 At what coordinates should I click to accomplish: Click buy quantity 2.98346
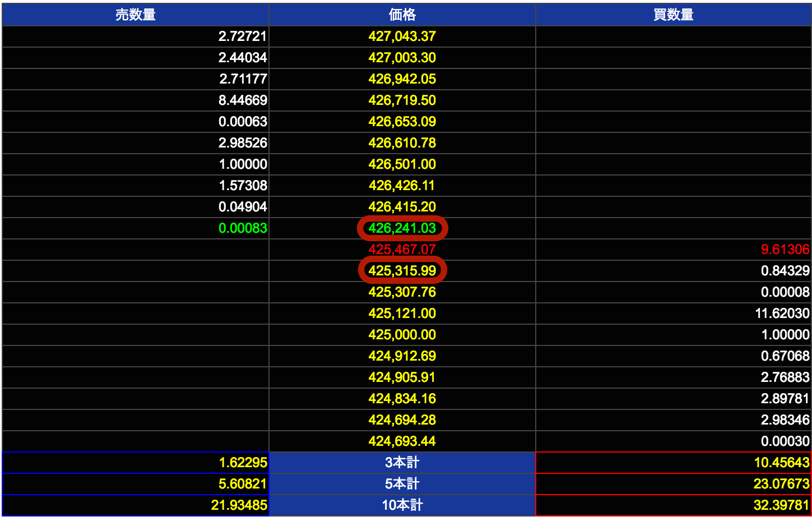pyautogui.click(x=785, y=420)
